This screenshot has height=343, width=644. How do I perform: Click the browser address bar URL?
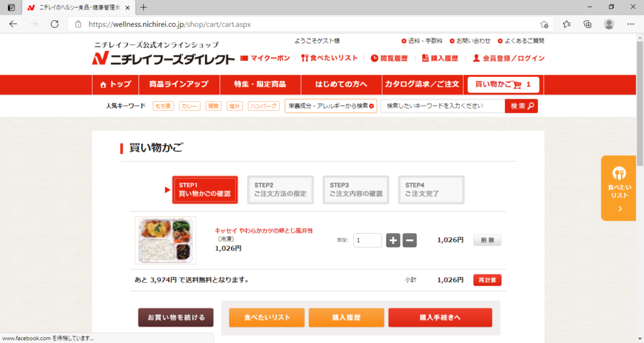coord(170,24)
